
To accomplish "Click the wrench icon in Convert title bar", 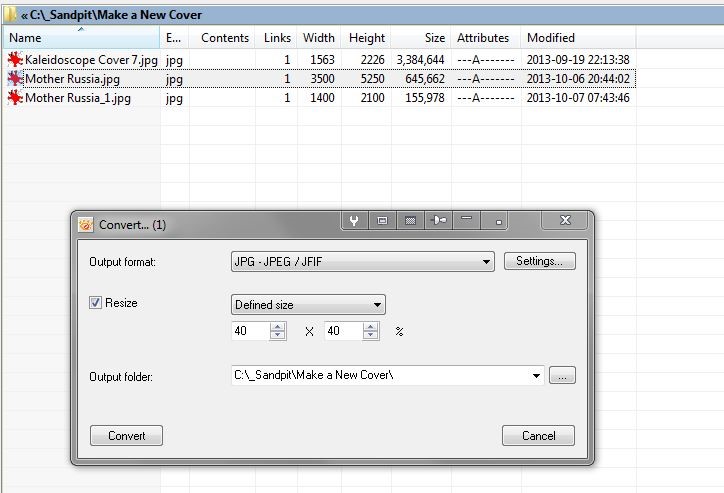I will pos(354,221).
